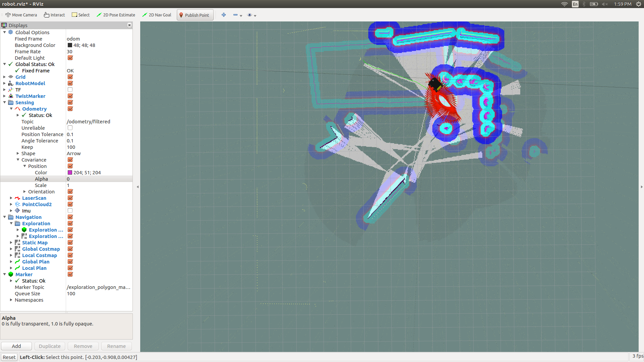This screenshot has width=644, height=362.
Task: Pick the 2D Nav Goal tool
Action: coord(157,15)
